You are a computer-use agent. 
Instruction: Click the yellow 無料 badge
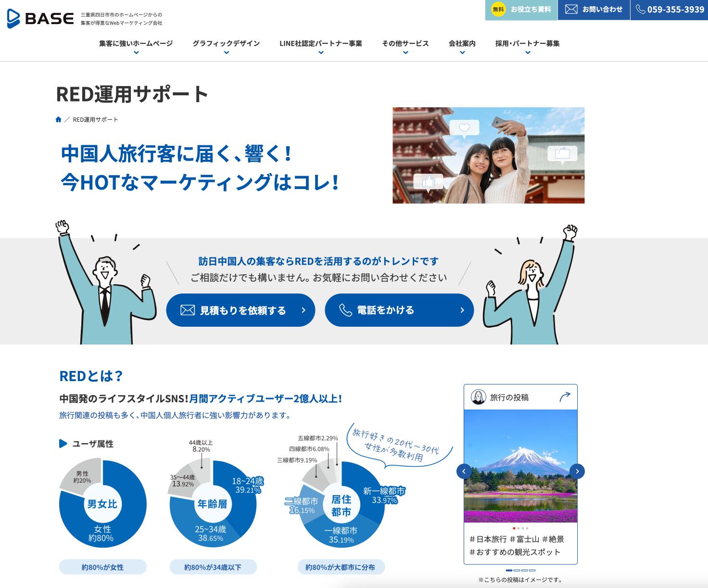498,9
